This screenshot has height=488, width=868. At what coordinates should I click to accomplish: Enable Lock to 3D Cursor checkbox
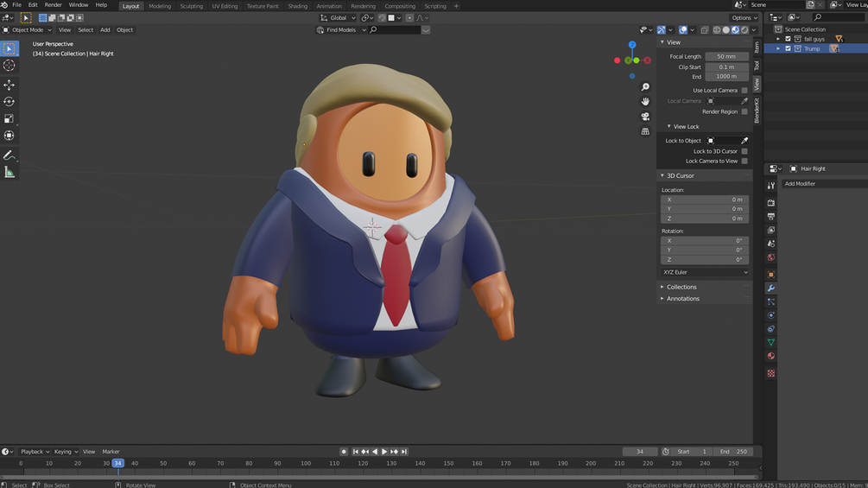(744, 151)
